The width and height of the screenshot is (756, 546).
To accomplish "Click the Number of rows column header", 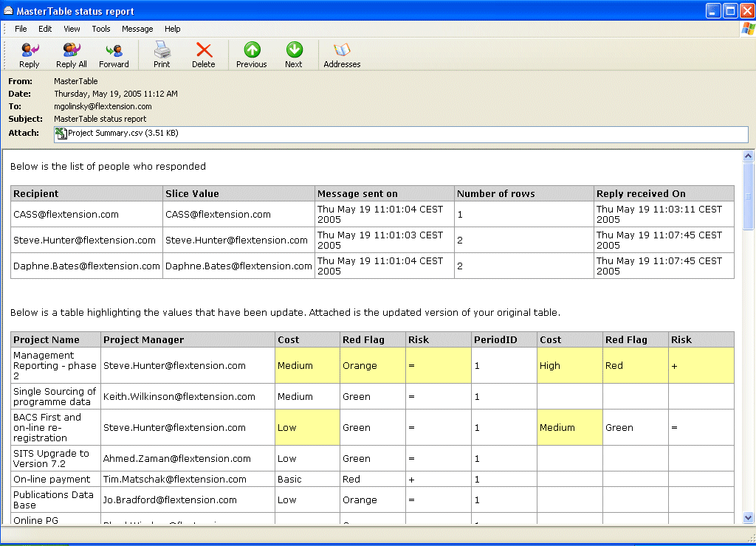I will pyautogui.click(x=523, y=194).
